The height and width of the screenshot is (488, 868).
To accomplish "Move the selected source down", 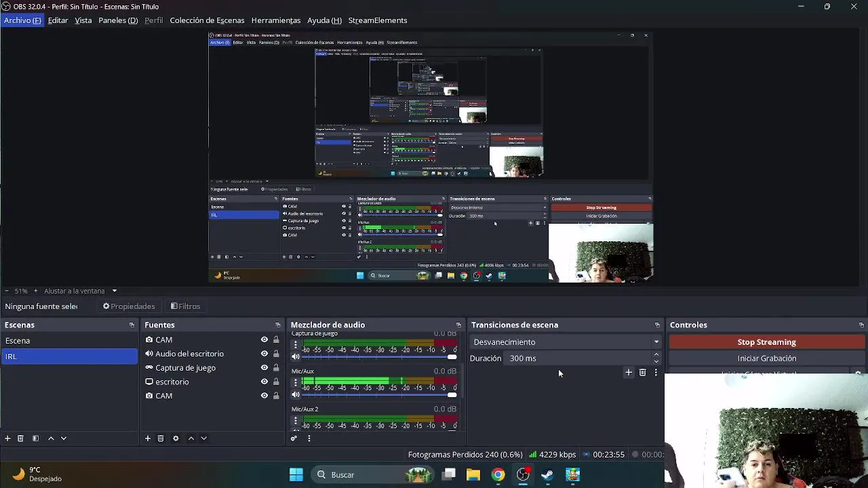I will click(203, 439).
